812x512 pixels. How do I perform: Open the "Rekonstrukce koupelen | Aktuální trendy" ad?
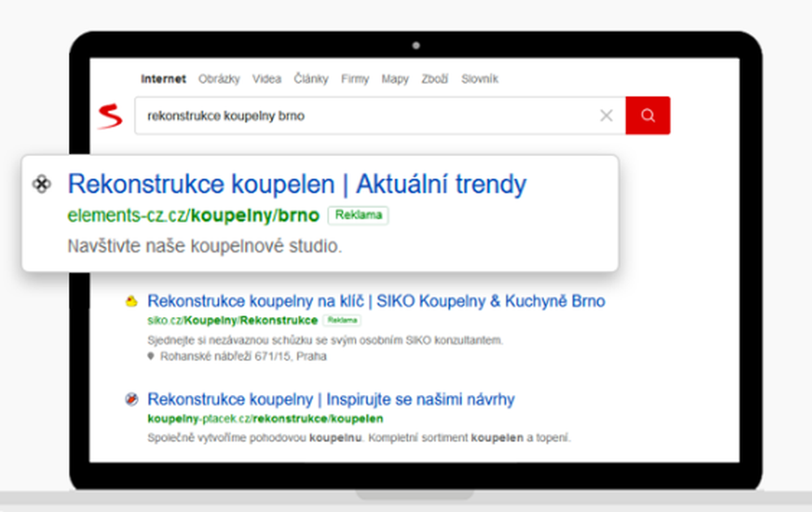297,184
